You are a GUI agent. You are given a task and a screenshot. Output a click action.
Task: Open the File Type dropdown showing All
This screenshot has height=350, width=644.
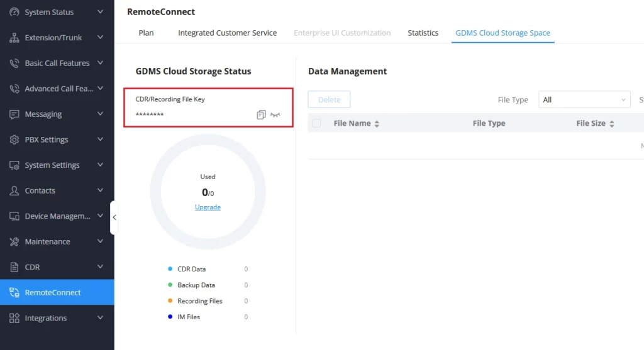(584, 100)
